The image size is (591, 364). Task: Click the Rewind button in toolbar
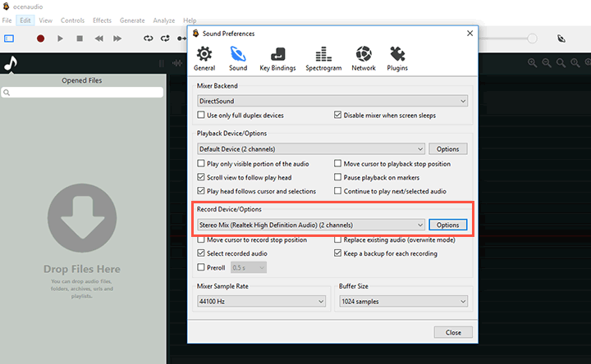[98, 39]
